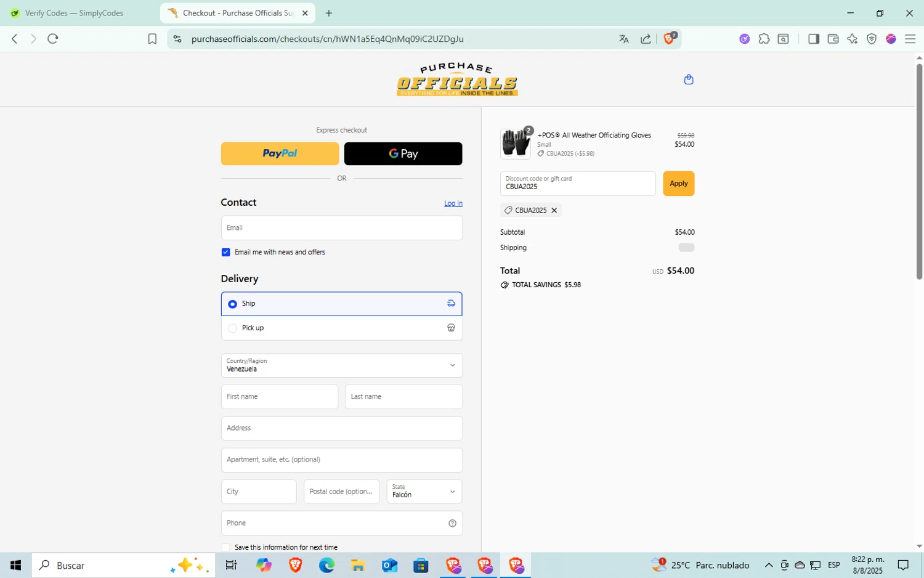Open Microsoft Store from the taskbar

pyautogui.click(x=421, y=565)
